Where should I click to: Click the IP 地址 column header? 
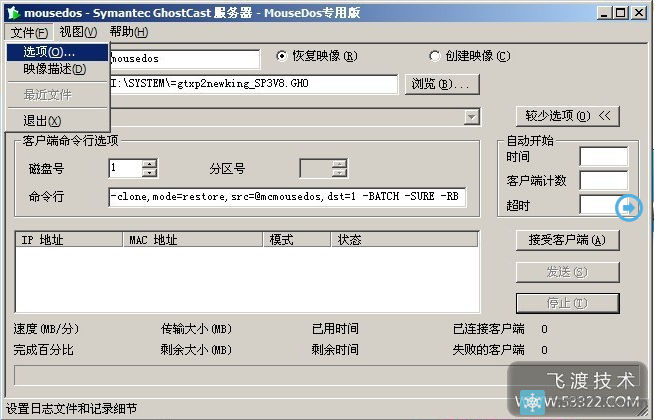point(70,240)
